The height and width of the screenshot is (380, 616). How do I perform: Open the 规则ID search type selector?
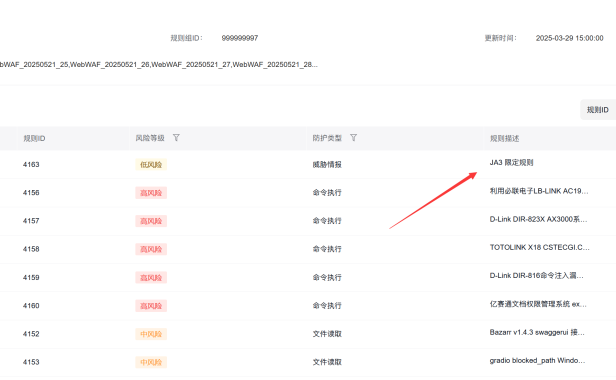[598, 110]
